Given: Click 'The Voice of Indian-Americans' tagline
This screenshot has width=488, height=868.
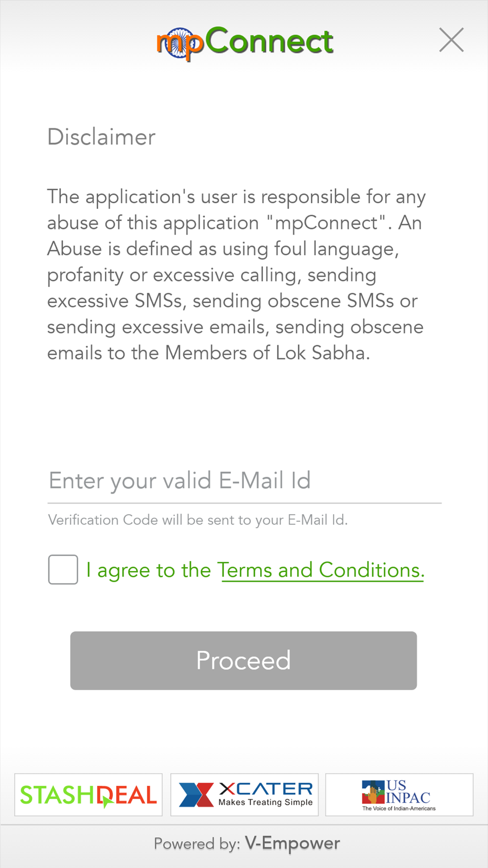Looking at the screenshot, I should tap(399, 808).
